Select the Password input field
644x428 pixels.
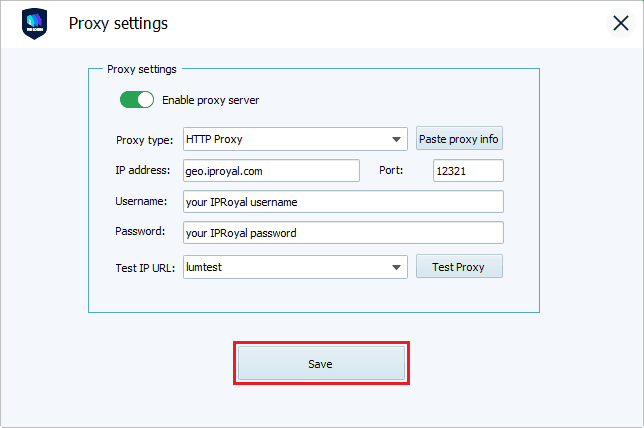pos(343,233)
